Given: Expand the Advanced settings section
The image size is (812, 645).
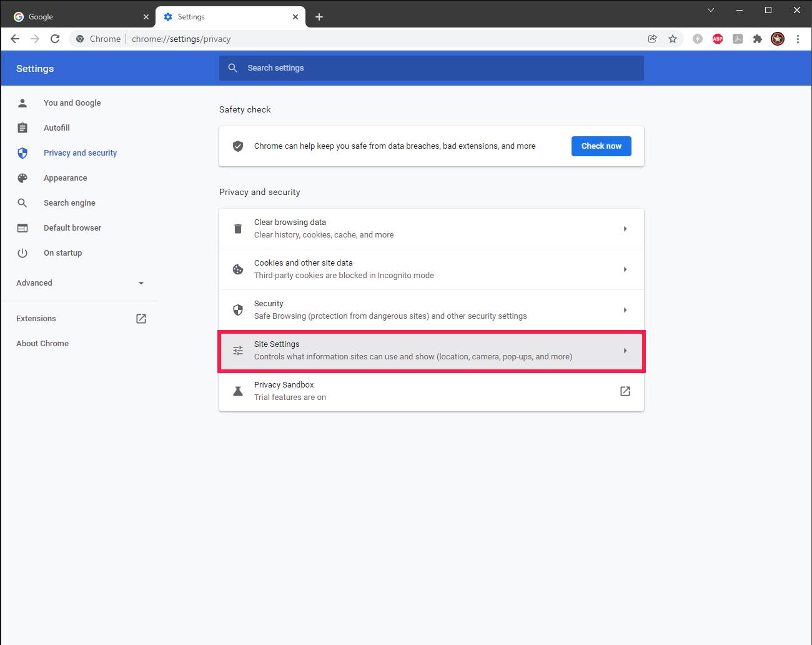Looking at the screenshot, I should click(80, 283).
